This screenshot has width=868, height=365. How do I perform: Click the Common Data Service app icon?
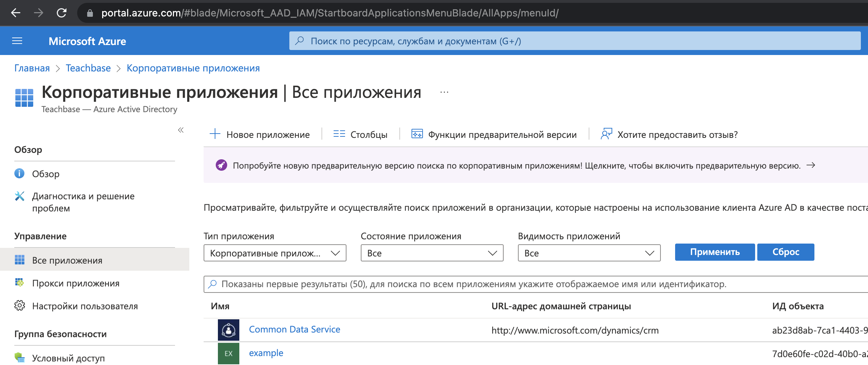(x=229, y=330)
